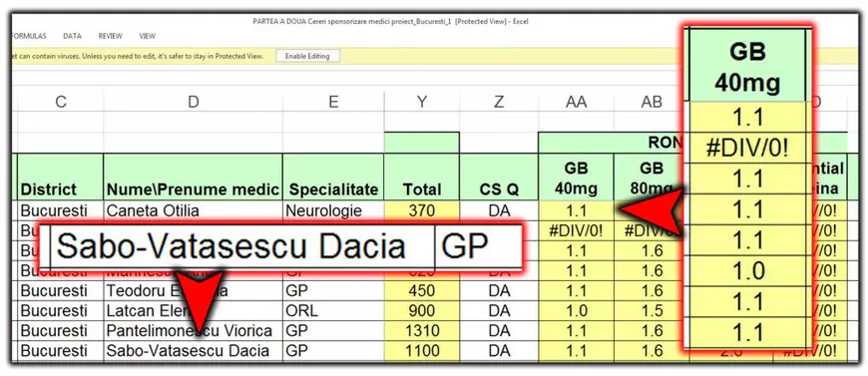Click the CS Q header cell
This screenshot has width=868, height=376.
coord(499,177)
